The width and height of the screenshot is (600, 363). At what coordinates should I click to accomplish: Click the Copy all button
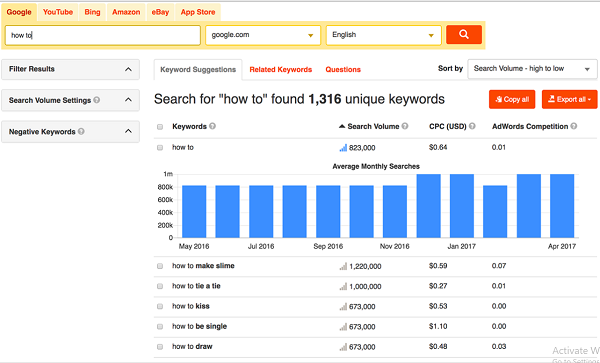tap(512, 99)
